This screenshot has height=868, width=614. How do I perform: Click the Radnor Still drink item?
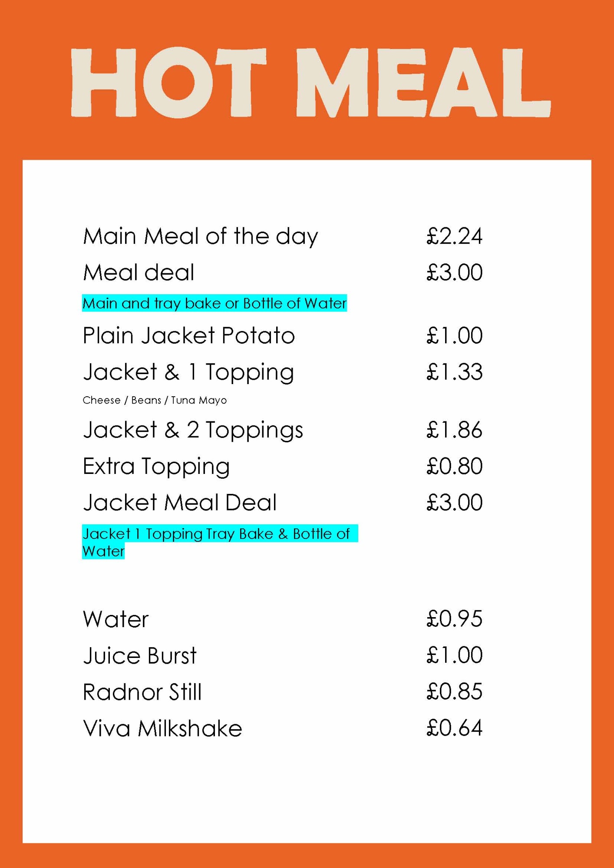coord(142,692)
